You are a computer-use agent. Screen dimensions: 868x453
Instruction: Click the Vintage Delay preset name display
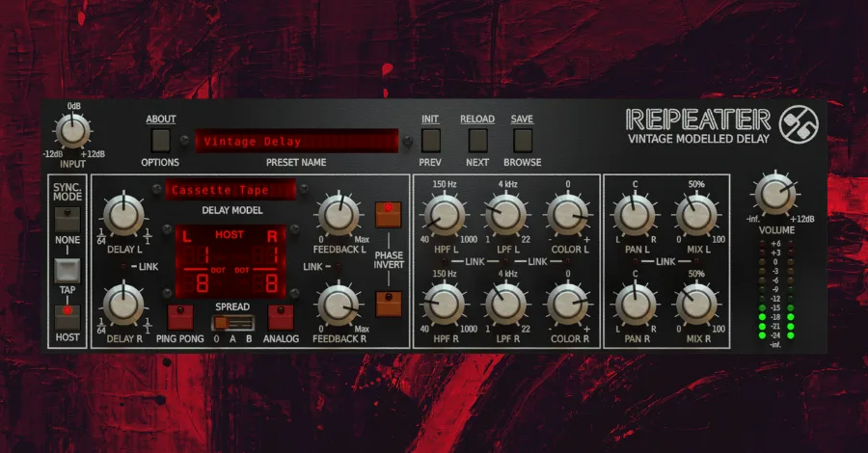tap(296, 141)
